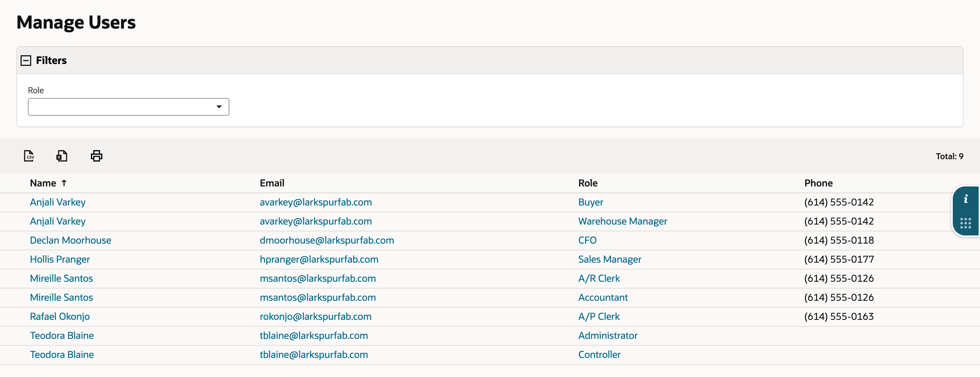Sort by the Role column header
This screenshot has width=980, height=377.
[x=588, y=183]
